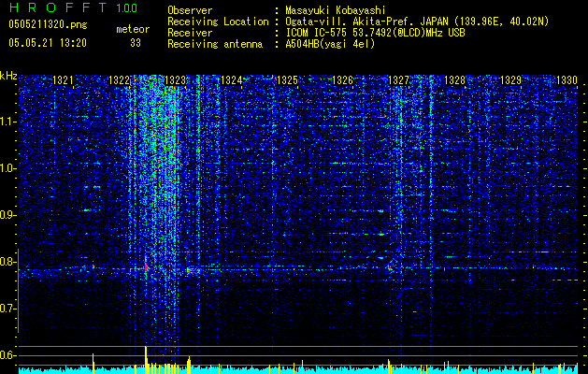The width and height of the screenshot is (588, 374).
Task: Click the meteor count label
Action: (x=133, y=29)
